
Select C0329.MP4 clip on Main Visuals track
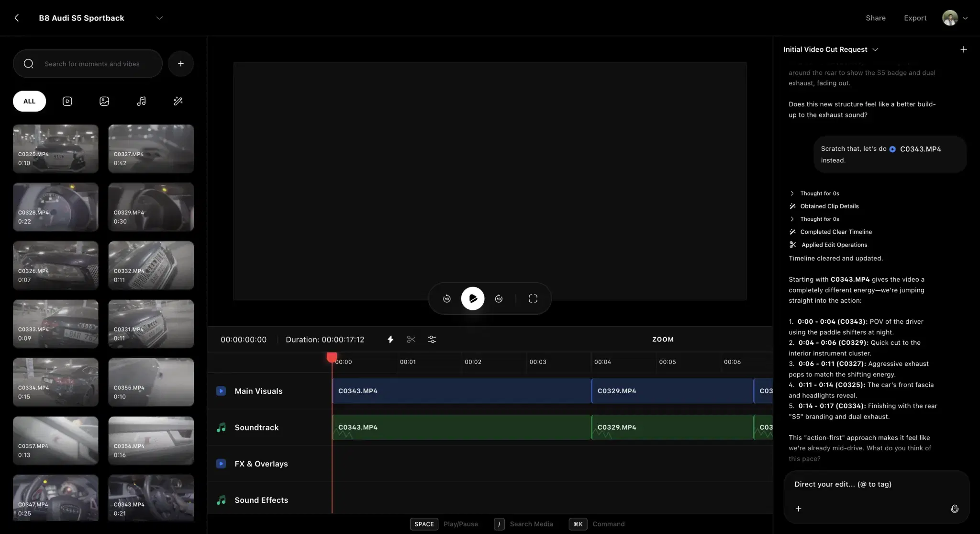coord(672,391)
